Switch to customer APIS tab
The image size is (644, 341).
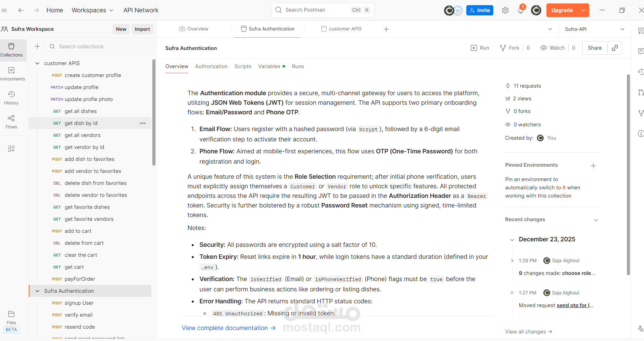point(341,29)
